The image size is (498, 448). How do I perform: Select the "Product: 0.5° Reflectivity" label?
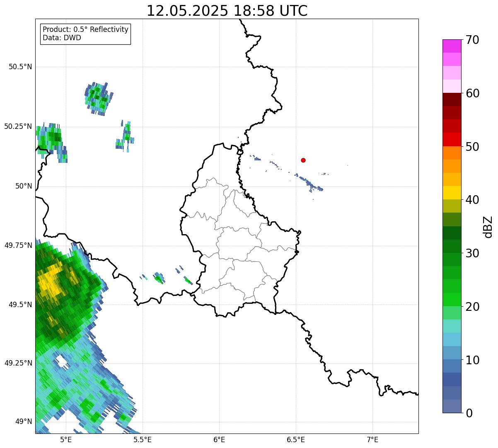click(x=85, y=30)
